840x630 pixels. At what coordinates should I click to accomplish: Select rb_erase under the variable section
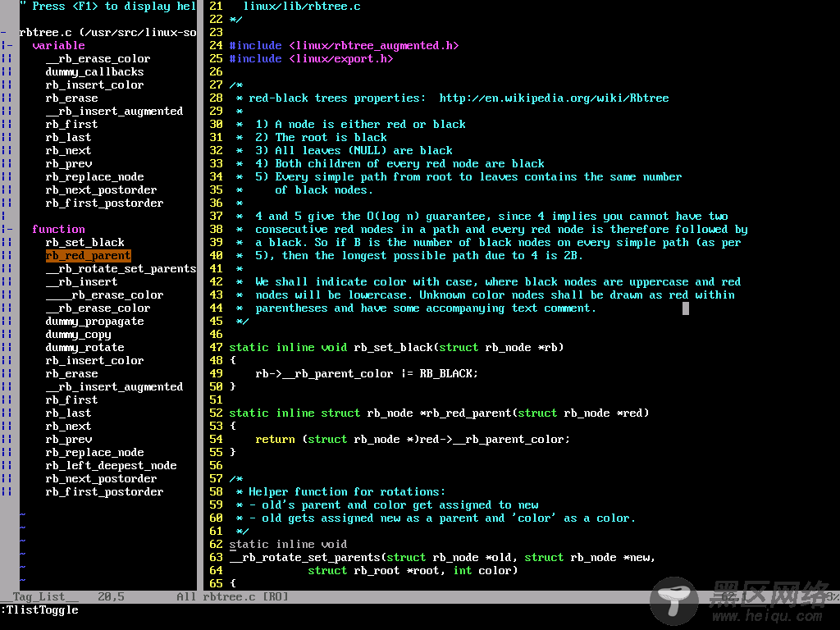click(x=72, y=98)
